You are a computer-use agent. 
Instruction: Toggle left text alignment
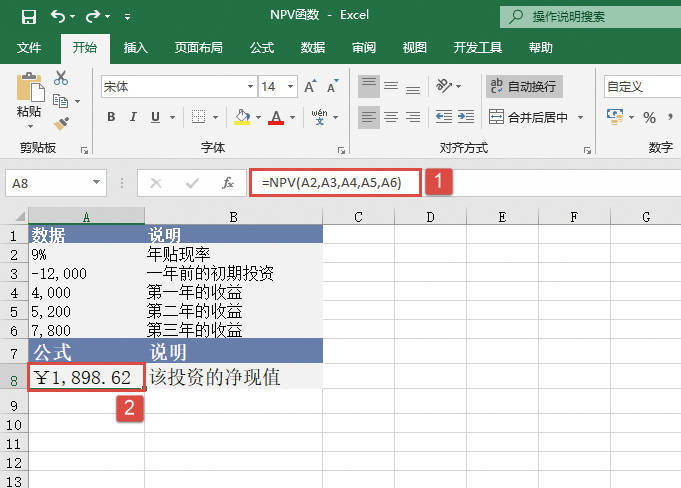pyautogui.click(x=369, y=117)
